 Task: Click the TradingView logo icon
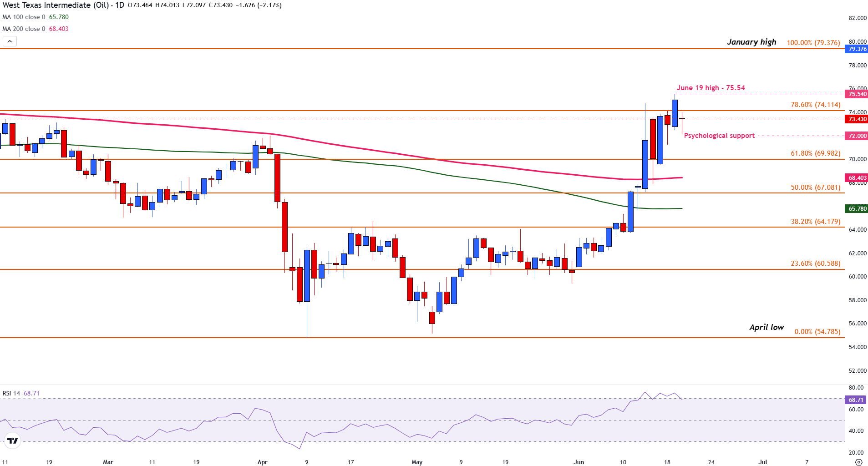(x=12, y=441)
